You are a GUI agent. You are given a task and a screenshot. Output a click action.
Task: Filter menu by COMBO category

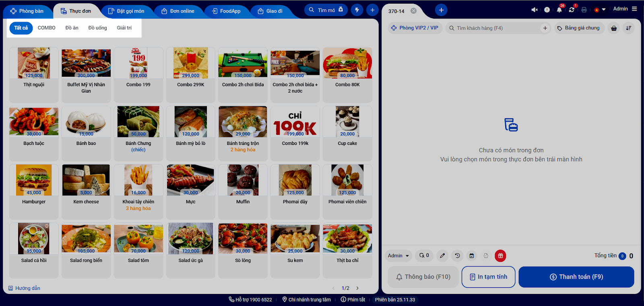[47, 28]
